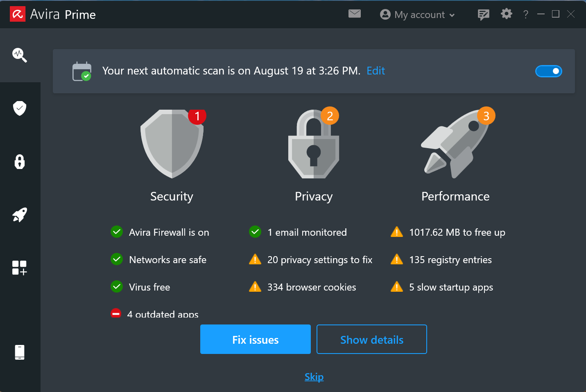Click the '5 slow startup apps' text
The image size is (586, 392).
(x=451, y=287)
